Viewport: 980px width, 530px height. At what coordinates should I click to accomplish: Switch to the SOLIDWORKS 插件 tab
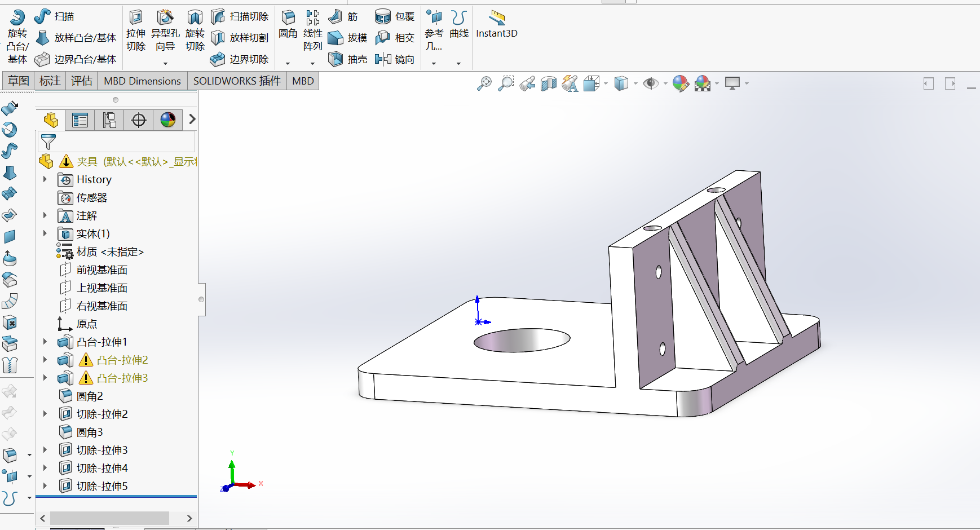[x=237, y=81]
